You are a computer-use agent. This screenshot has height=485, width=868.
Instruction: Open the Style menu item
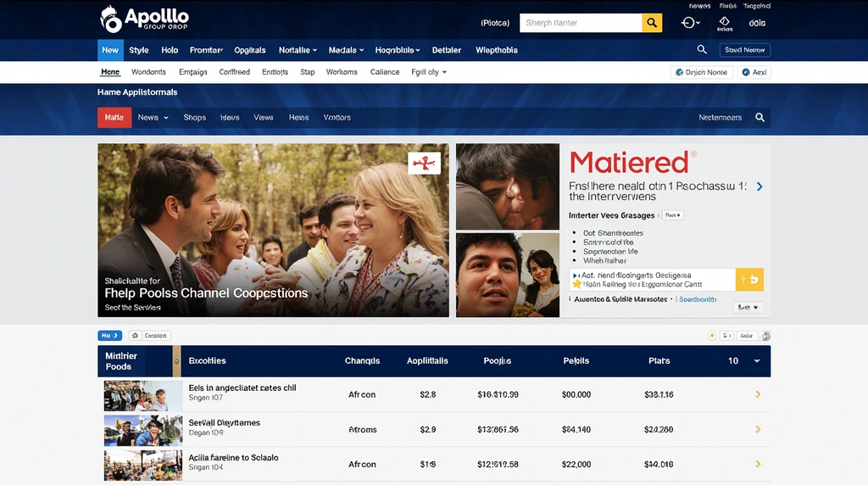click(139, 50)
